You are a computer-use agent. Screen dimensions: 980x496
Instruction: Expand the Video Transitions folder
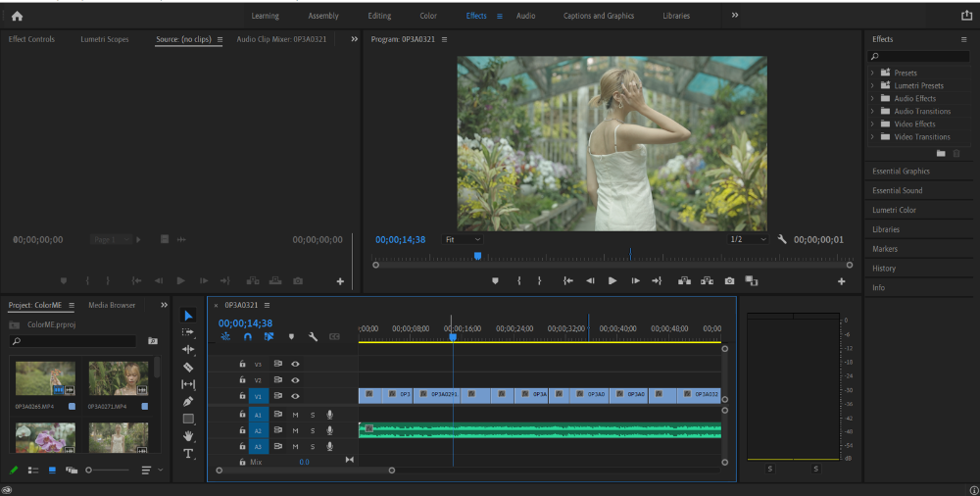coord(872,136)
